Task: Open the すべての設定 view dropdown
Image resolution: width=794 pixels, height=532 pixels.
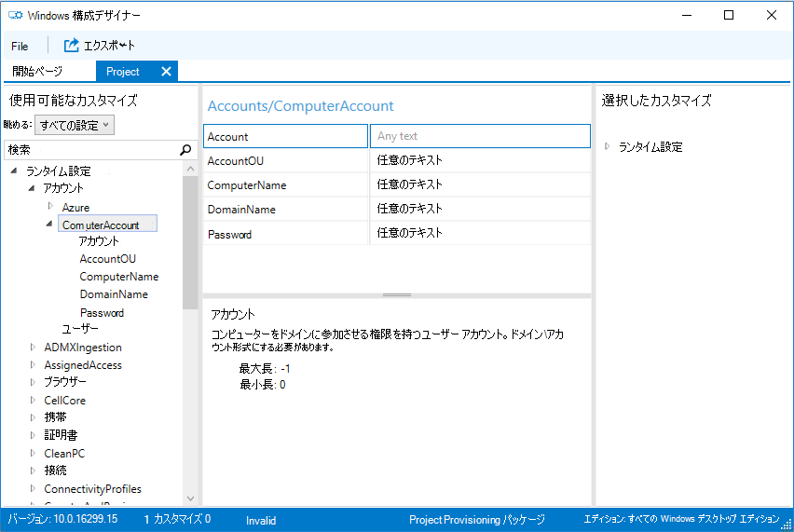Action: (75, 125)
